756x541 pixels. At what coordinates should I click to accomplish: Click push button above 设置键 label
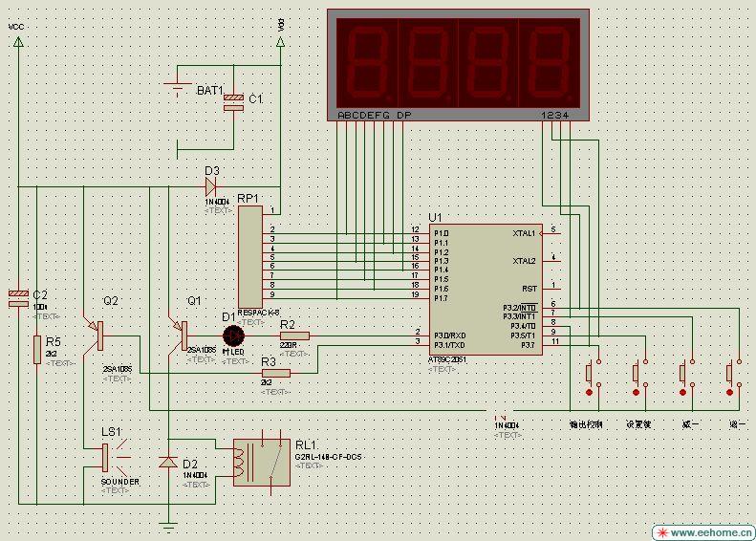639,377
